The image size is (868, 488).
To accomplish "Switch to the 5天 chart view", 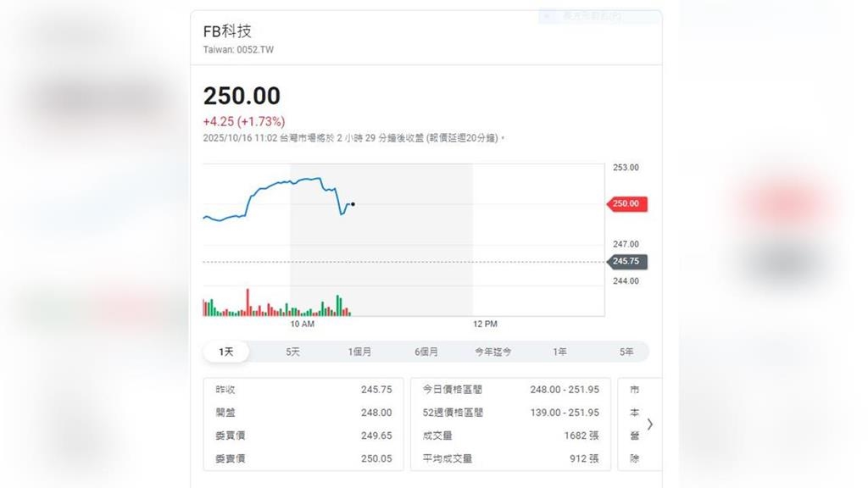I will click(x=292, y=351).
